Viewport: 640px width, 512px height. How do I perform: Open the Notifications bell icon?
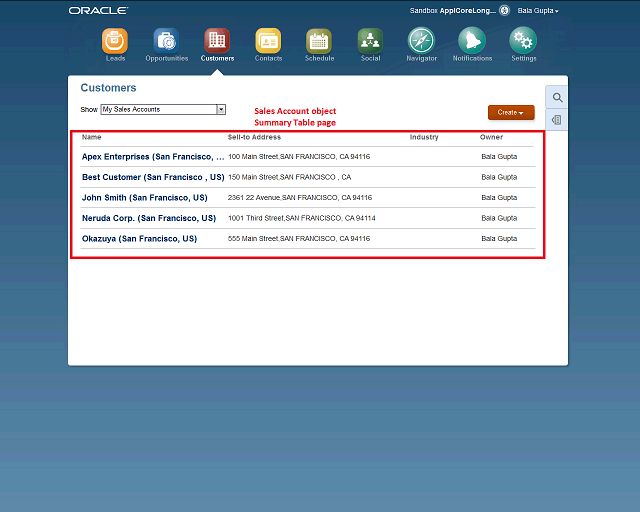(472, 41)
